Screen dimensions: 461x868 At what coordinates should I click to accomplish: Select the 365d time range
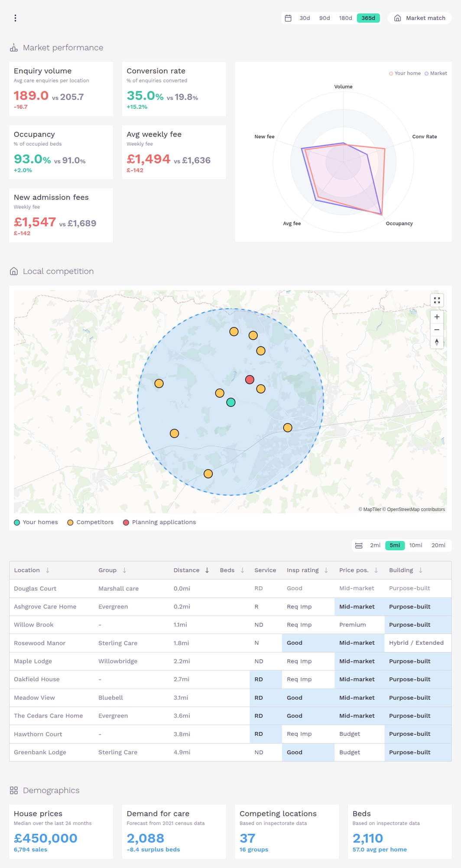(x=368, y=18)
